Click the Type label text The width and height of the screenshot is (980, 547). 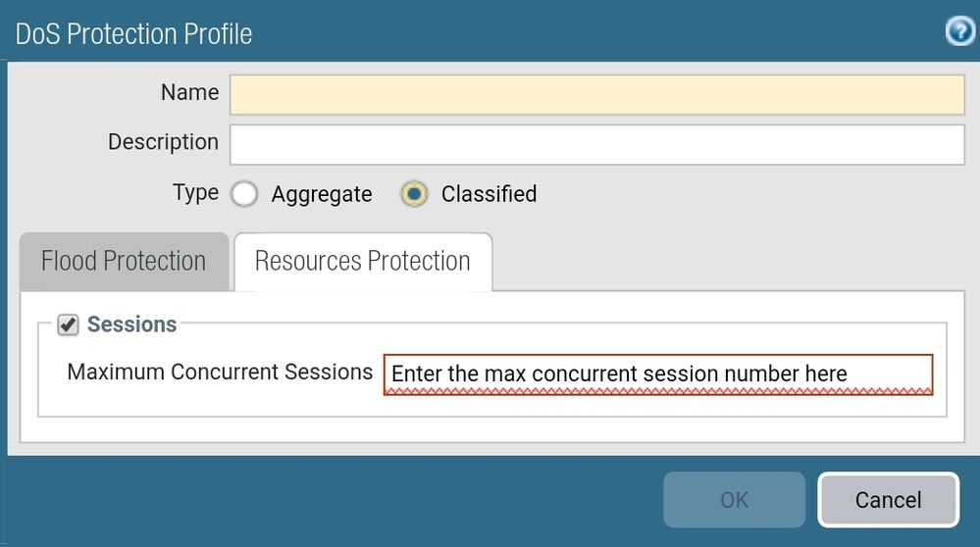click(195, 192)
